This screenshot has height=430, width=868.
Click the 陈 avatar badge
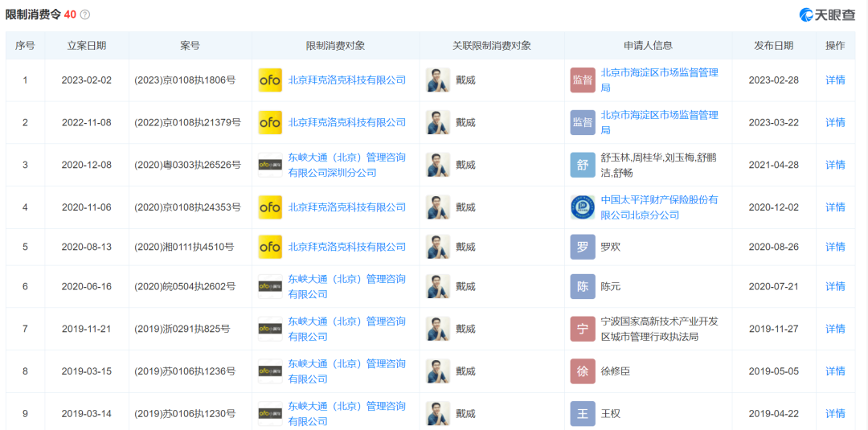pos(583,286)
